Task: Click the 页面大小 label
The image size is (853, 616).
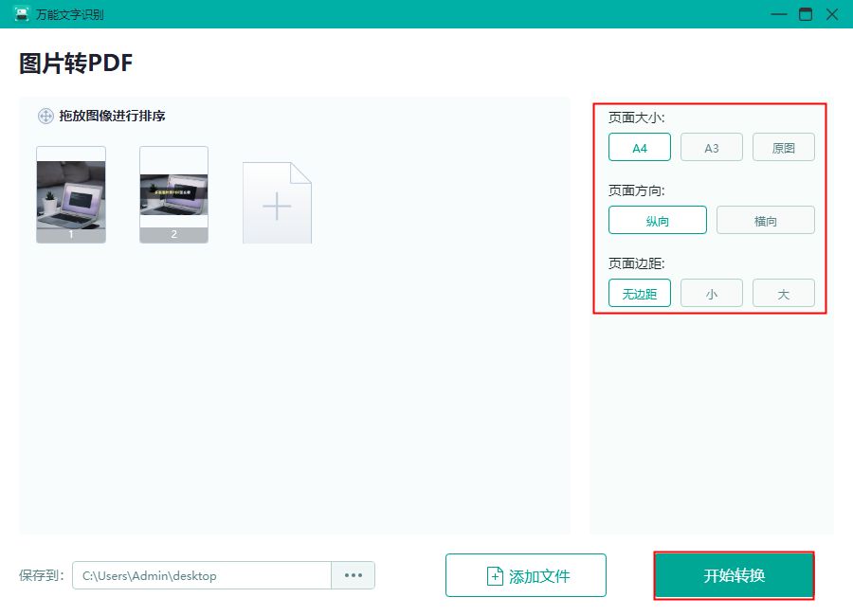Action: coord(637,118)
